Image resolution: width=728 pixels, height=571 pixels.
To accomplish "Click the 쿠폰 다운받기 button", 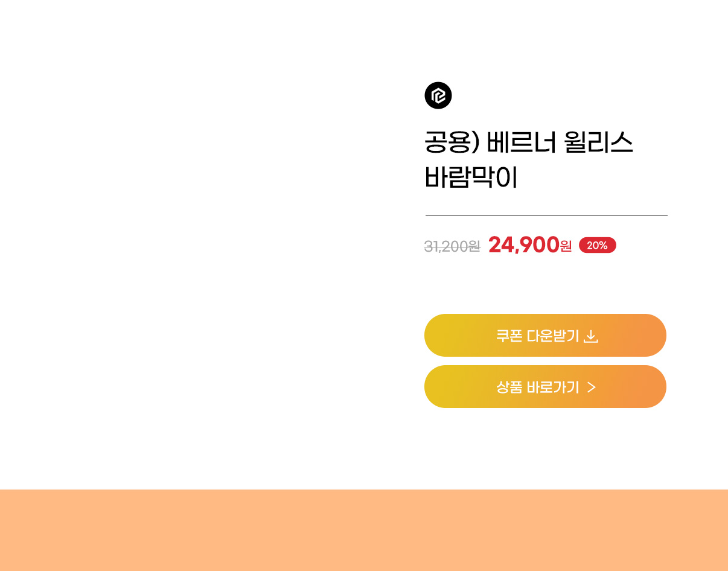I will tap(545, 335).
